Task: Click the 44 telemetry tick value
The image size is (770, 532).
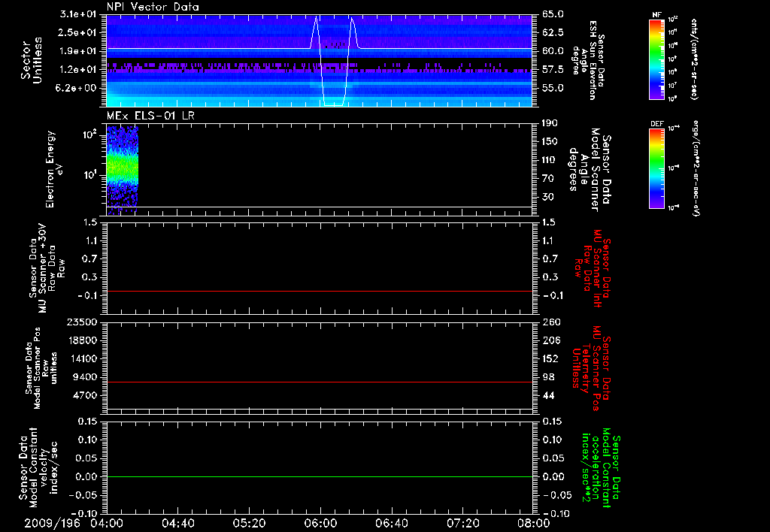Action: tap(548, 395)
